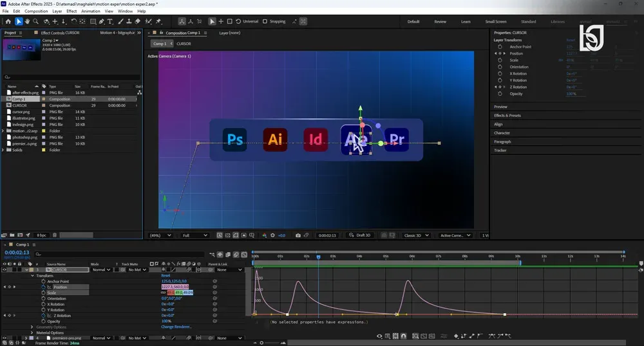Toggle the Z Rotation stopwatch in timeline
644x346 pixels.
(x=44, y=316)
